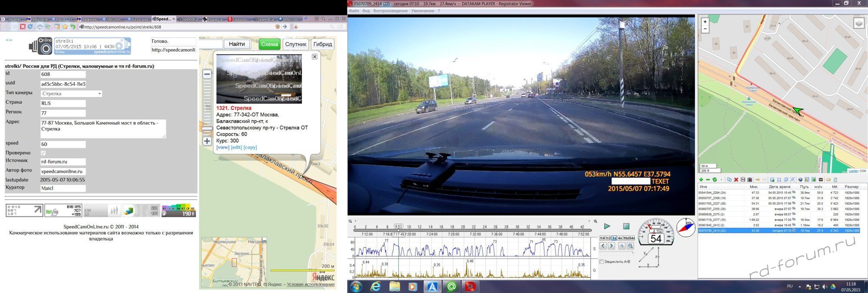The image size is (868, 293).
Task: Click the red X delete file icon
Action: [736, 180]
